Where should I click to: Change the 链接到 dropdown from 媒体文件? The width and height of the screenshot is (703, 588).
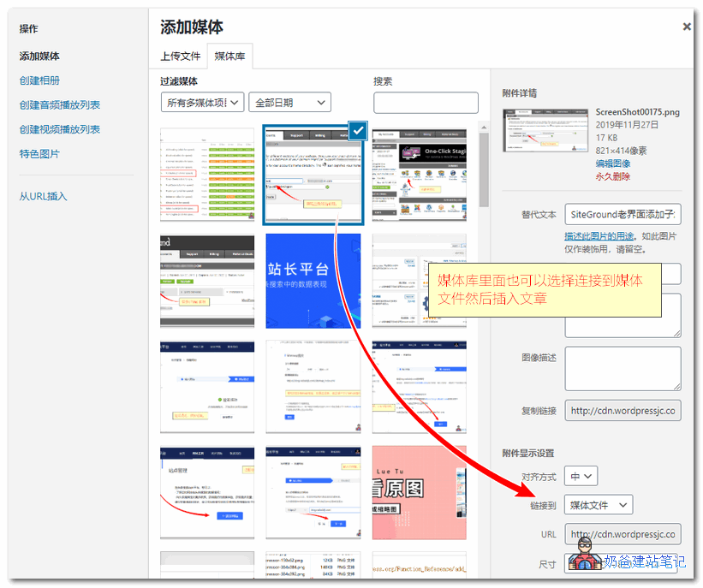[x=598, y=504]
